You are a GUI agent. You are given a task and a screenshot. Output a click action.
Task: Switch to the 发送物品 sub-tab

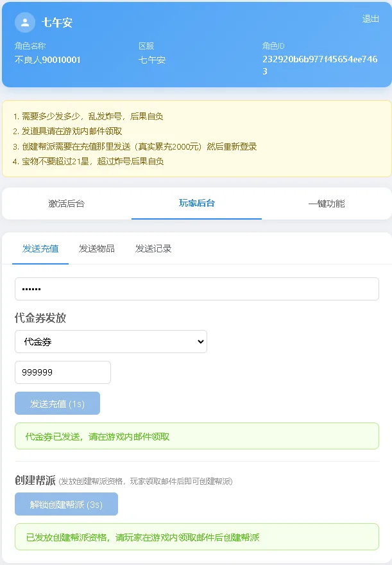[96, 248]
